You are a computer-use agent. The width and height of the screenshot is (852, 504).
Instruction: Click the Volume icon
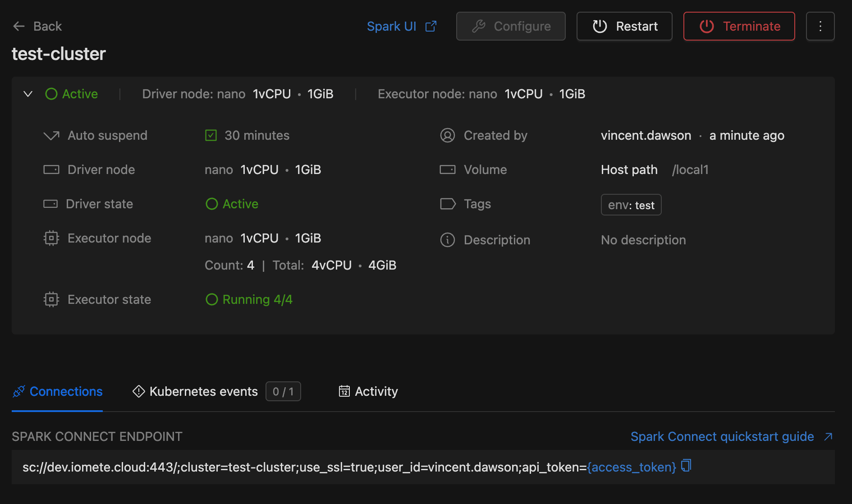coord(448,170)
